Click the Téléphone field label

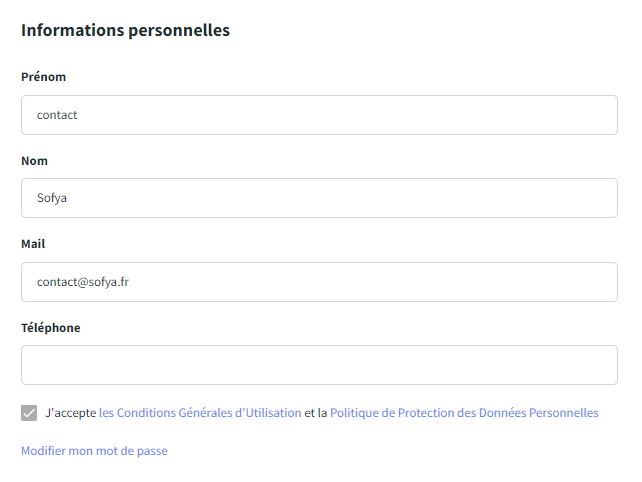[x=51, y=328]
